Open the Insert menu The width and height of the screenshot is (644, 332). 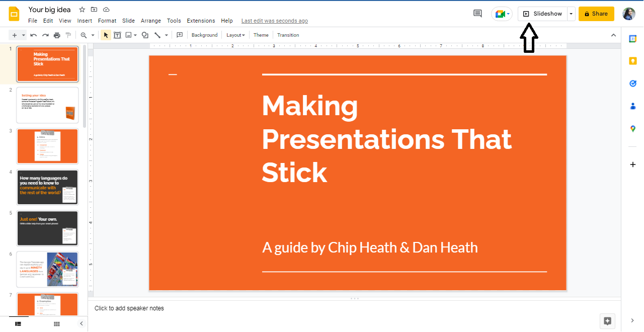coord(85,21)
